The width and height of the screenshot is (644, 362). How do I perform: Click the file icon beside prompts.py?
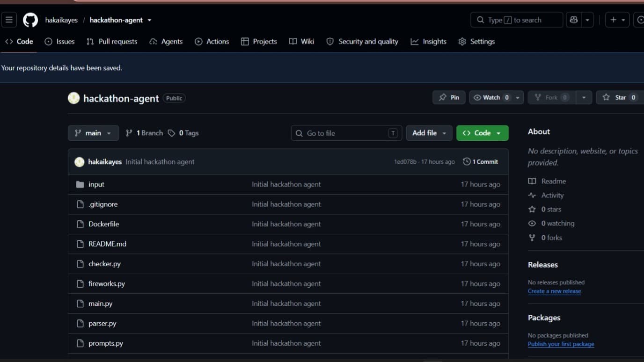tap(80, 343)
